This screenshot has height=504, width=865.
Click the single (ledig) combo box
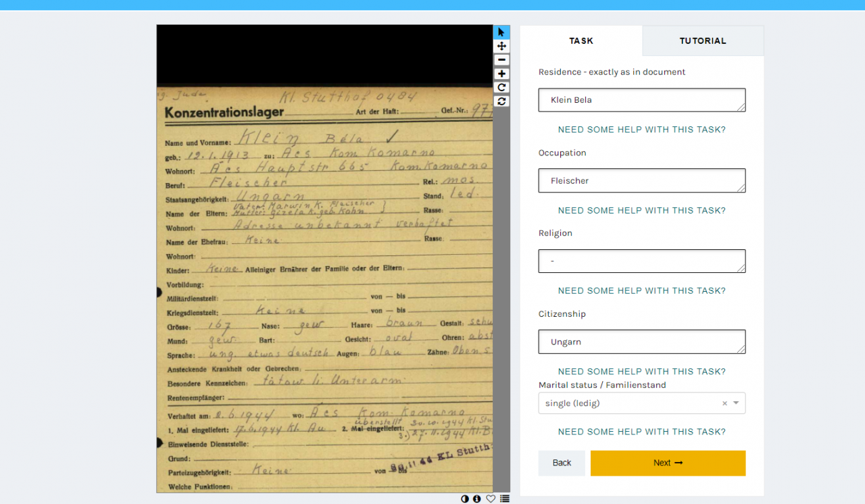click(642, 403)
